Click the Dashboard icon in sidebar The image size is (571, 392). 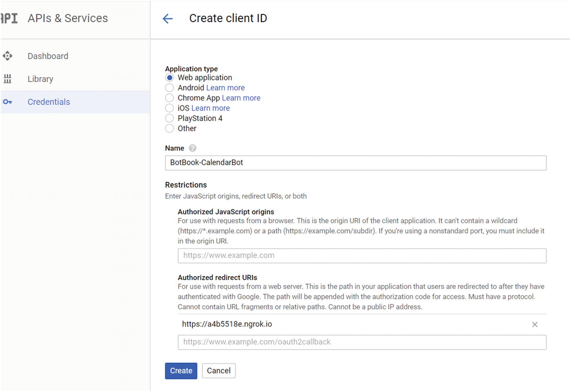(8, 56)
